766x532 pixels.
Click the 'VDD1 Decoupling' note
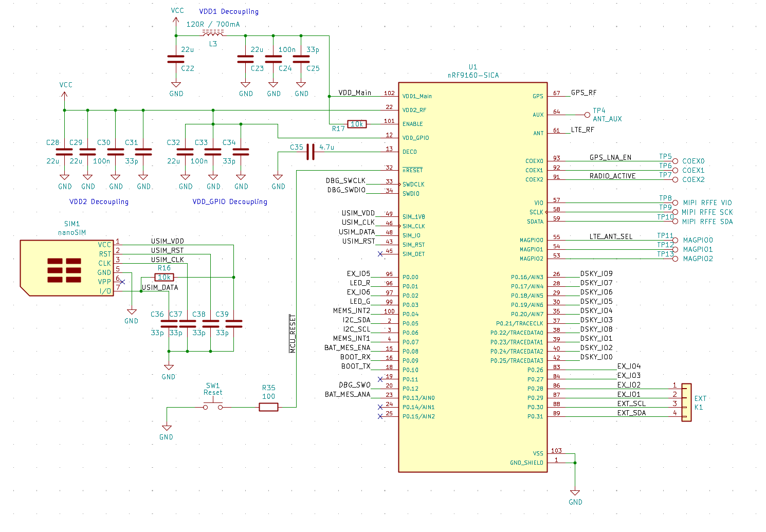click(x=229, y=11)
